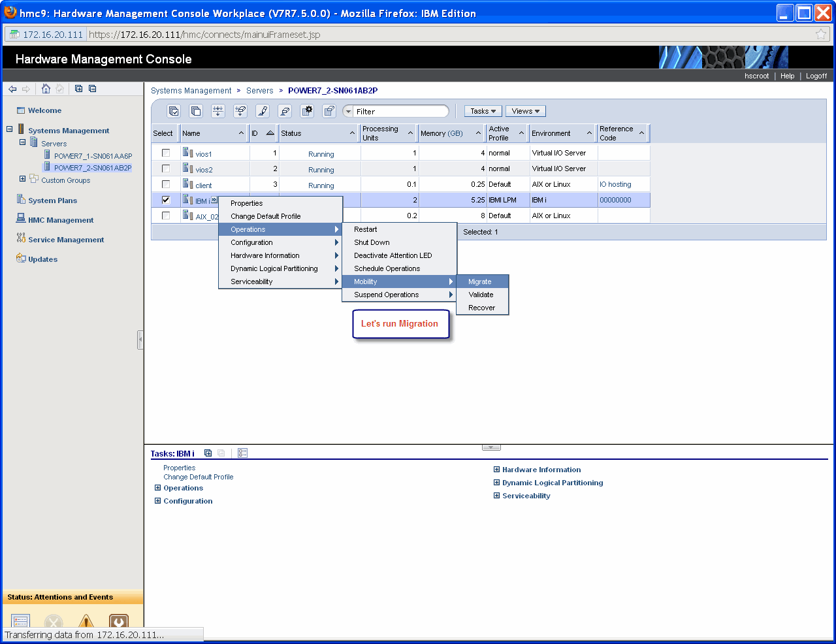Open the Servers breadcrumb link
This screenshot has width=836, height=644.
click(x=259, y=91)
